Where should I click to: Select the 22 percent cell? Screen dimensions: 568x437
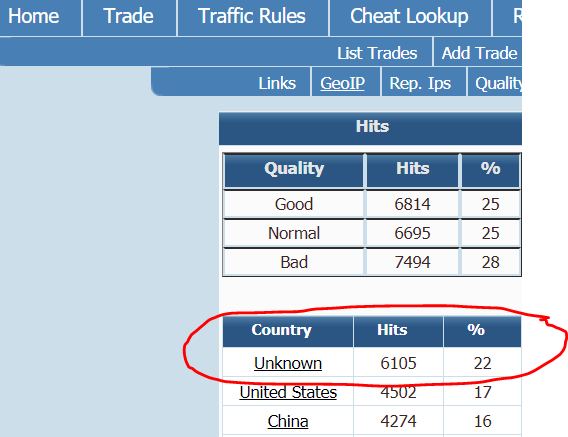(x=483, y=363)
